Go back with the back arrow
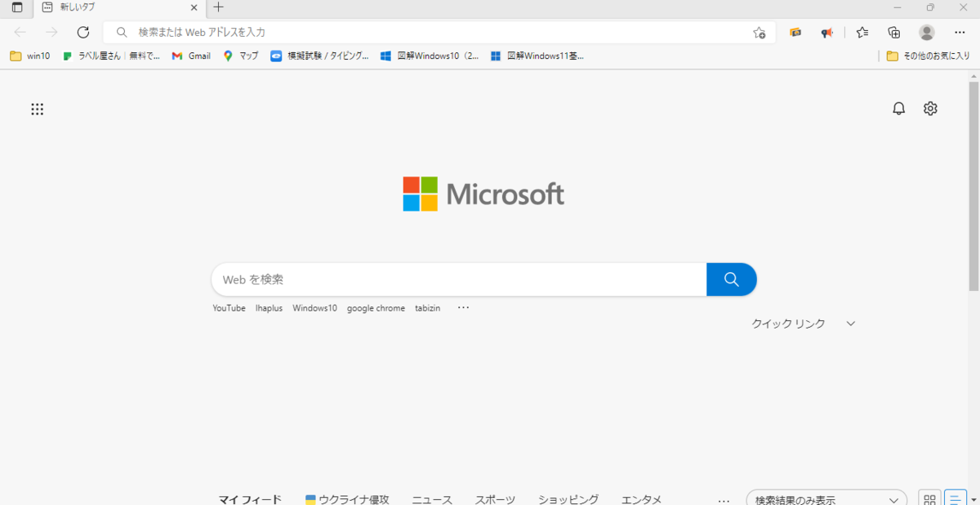This screenshot has height=505, width=980. click(x=20, y=32)
